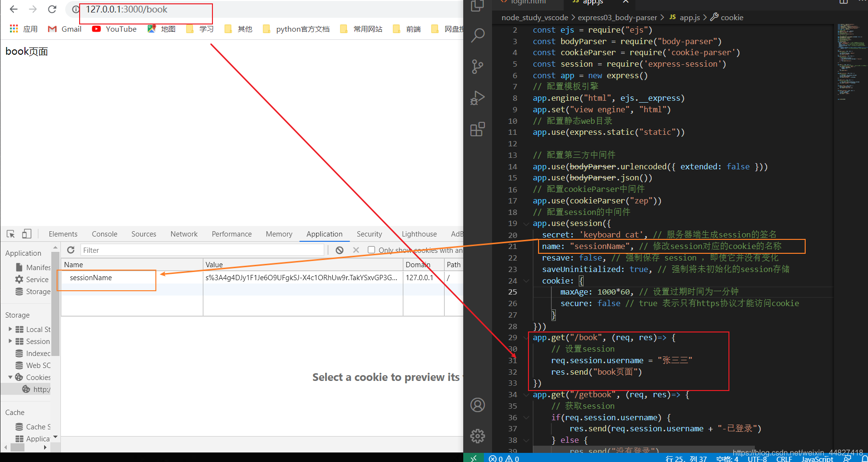
Task: Switch to the Elements tab
Action: [x=63, y=234]
